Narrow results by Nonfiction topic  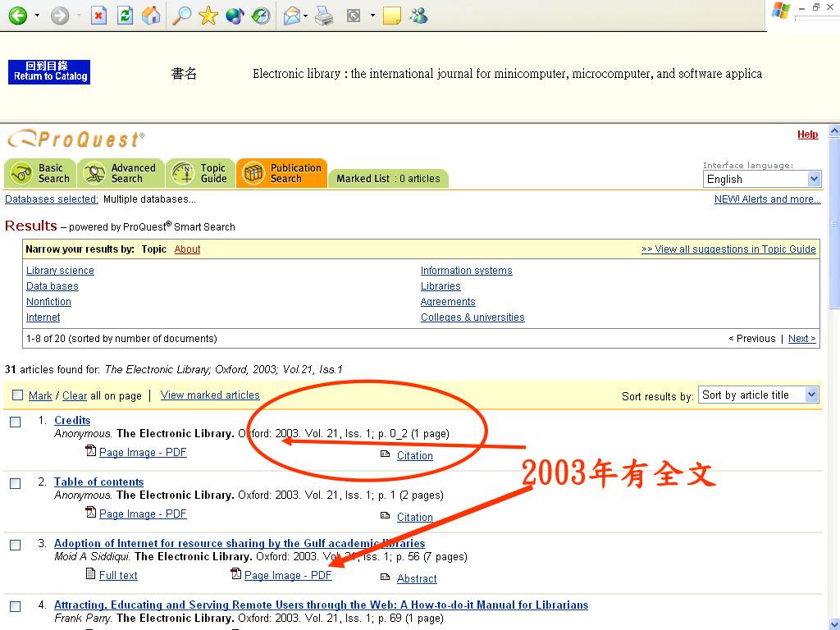pos(48,302)
